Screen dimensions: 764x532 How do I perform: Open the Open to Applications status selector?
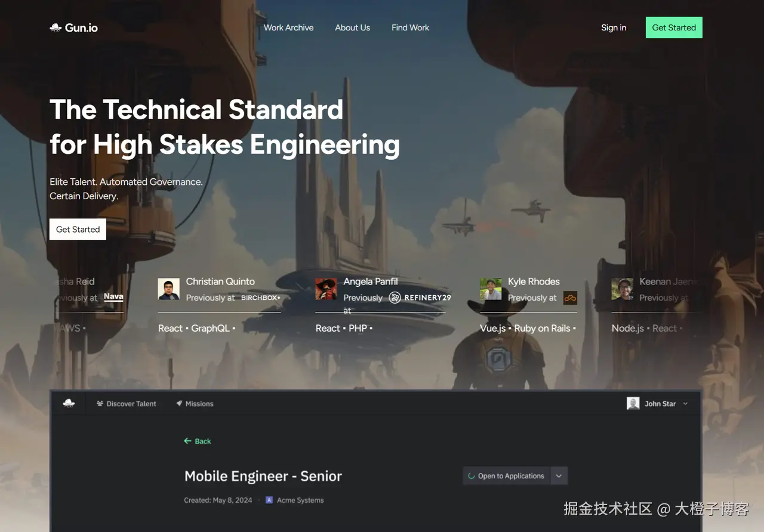506,476
